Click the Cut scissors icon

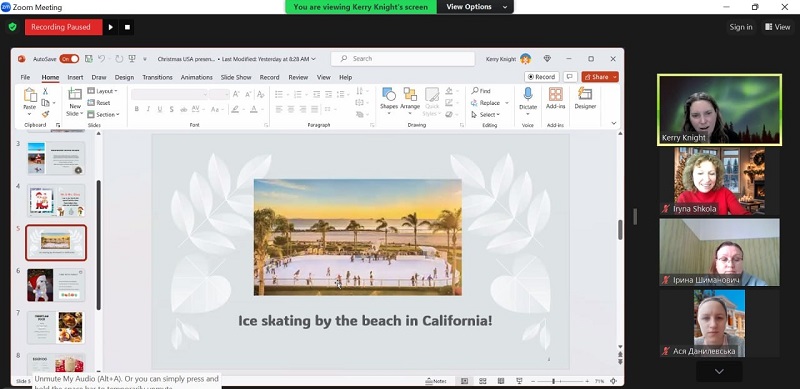(x=45, y=91)
